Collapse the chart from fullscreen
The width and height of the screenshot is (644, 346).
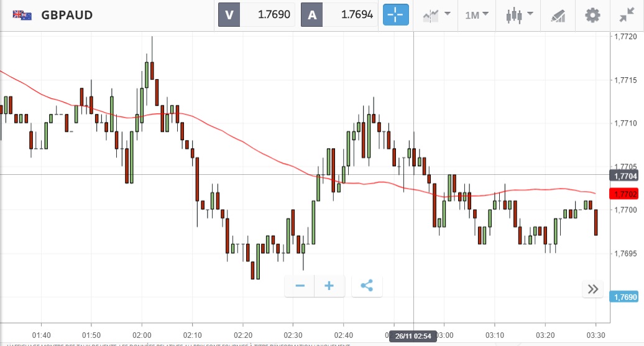coord(627,15)
